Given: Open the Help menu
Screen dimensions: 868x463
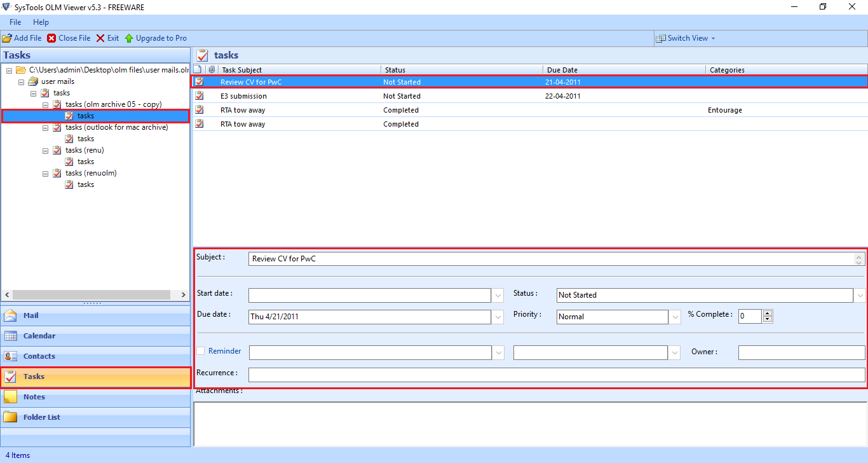Looking at the screenshot, I should [x=41, y=22].
